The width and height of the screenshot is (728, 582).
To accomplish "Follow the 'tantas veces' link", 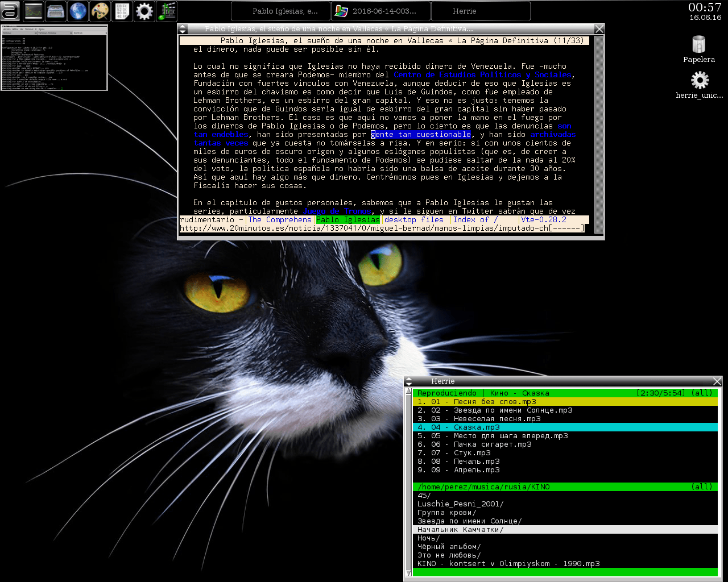I will click(221, 143).
